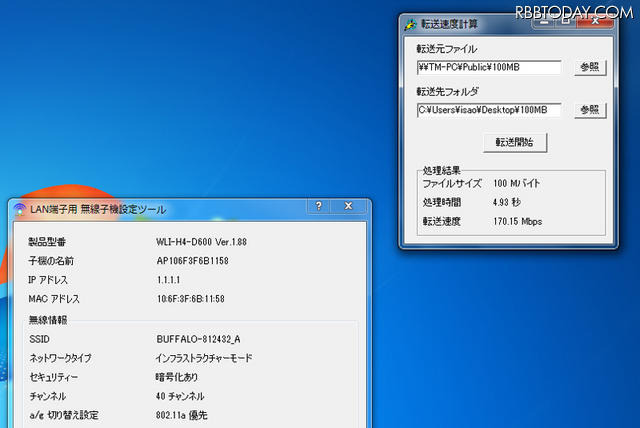
Task: Open help in LAN端子用 tool window
Action: [319, 206]
